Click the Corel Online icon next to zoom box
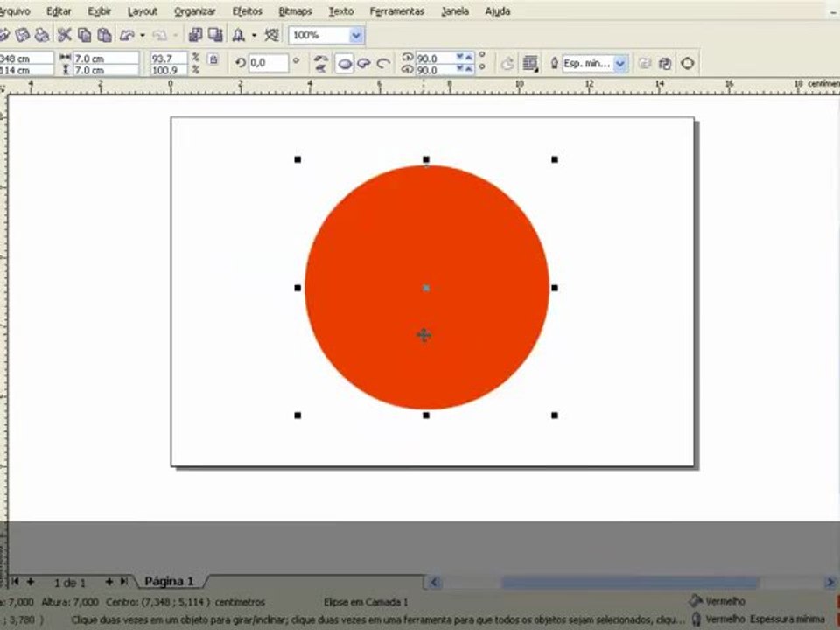The width and height of the screenshot is (840, 630). [272, 35]
